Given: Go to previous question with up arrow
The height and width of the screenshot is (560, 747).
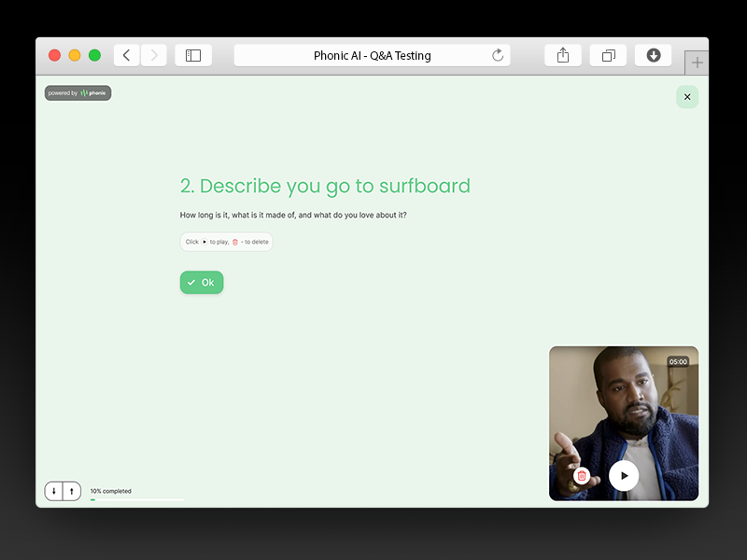Looking at the screenshot, I should point(72,491).
